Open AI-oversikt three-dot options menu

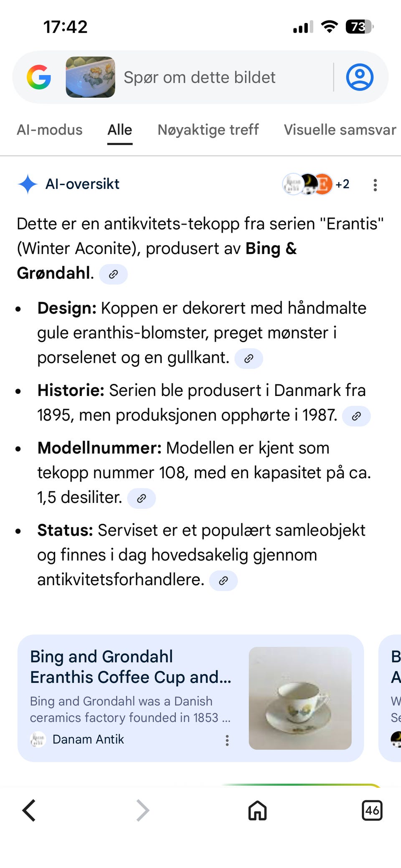(x=375, y=185)
